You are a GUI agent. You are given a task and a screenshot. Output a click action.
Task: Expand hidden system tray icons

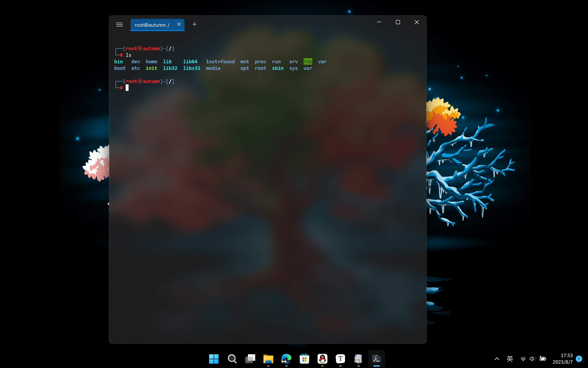[497, 359]
